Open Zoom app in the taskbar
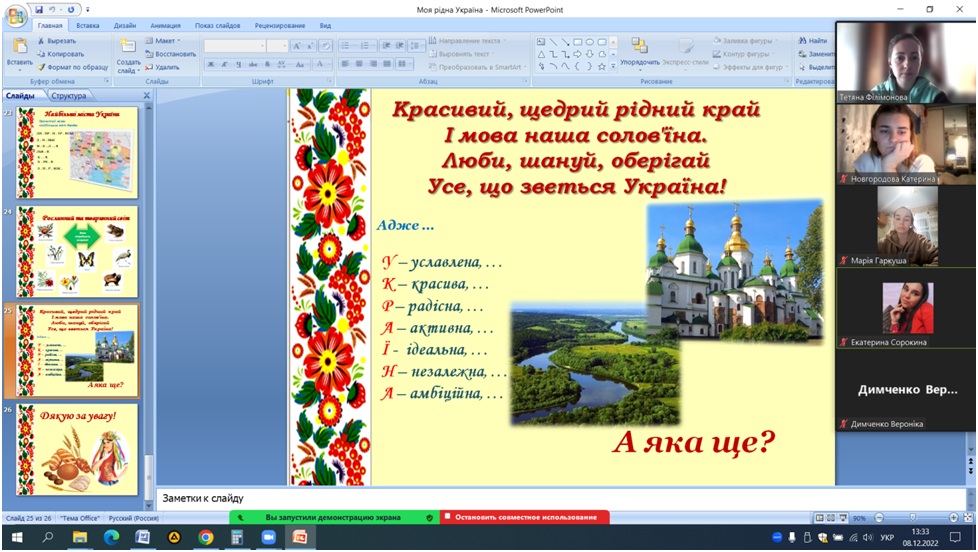978x552 pixels. (x=268, y=537)
